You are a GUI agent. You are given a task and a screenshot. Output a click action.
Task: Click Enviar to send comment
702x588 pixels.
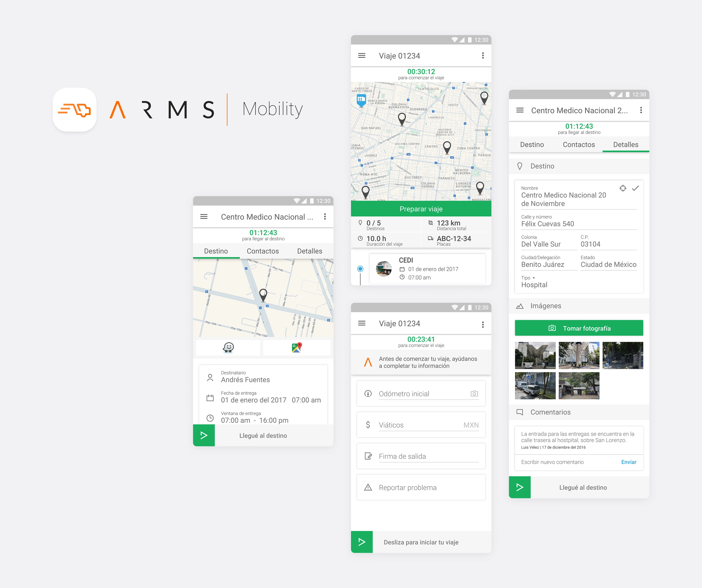coord(629,462)
